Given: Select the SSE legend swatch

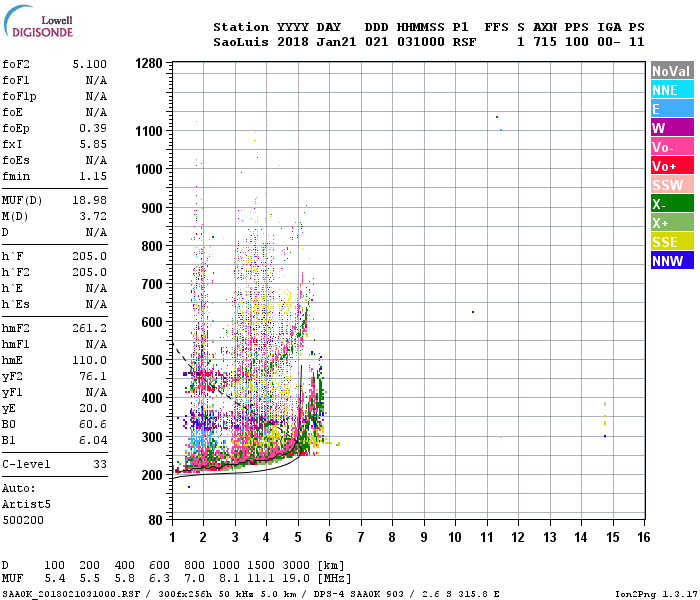Looking at the screenshot, I should (x=672, y=242).
